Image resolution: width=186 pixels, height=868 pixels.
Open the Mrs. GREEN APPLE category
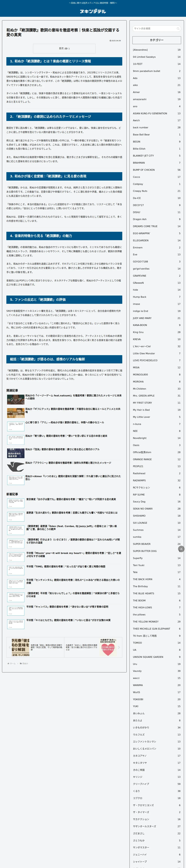157,396
